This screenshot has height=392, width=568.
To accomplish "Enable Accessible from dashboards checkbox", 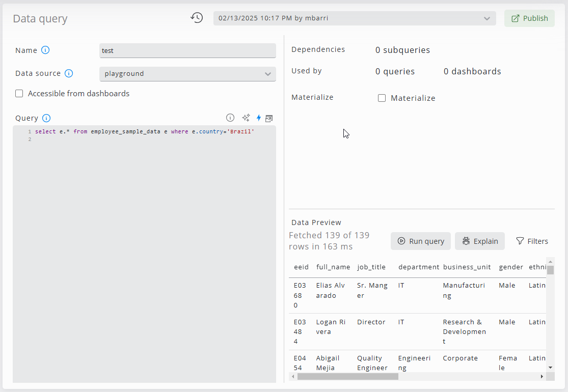I will 19,94.
